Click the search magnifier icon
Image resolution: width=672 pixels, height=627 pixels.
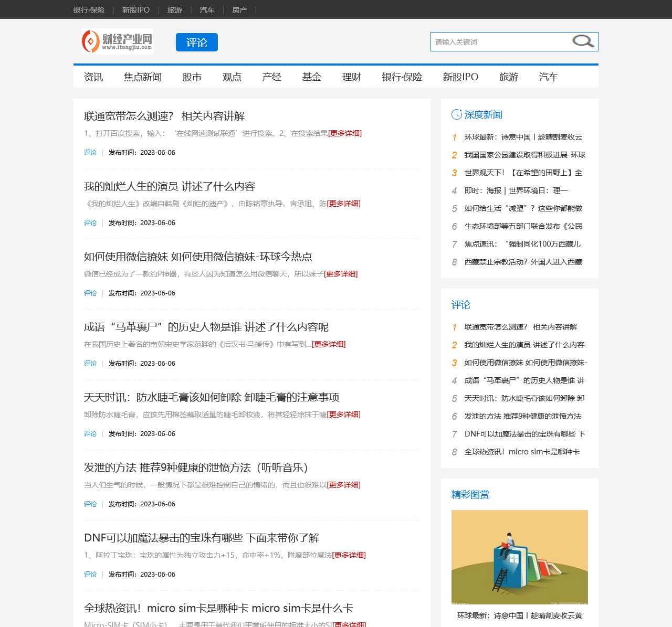tap(583, 41)
